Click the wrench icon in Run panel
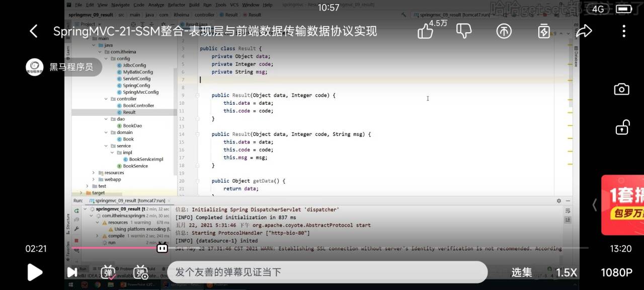The width and height of the screenshot is (644, 290). pyautogui.click(x=76, y=229)
